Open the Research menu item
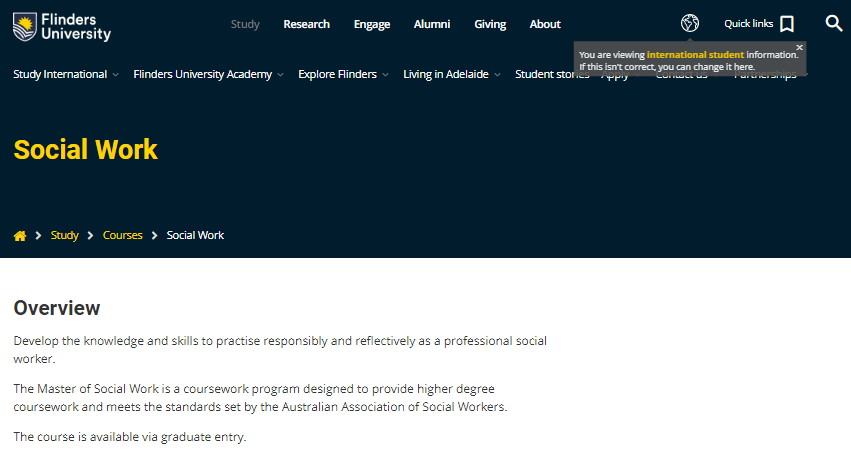This screenshot has width=851, height=468. click(306, 24)
